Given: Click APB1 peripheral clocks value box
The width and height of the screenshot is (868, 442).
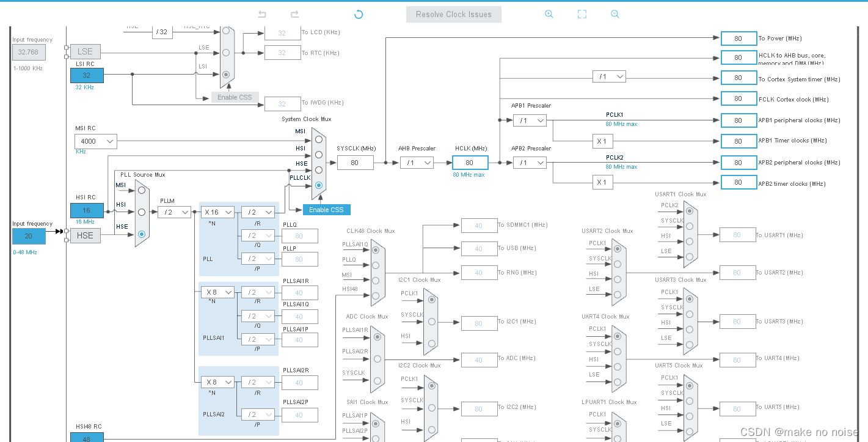Looking at the screenshot, I should click(x=739, y=120).
